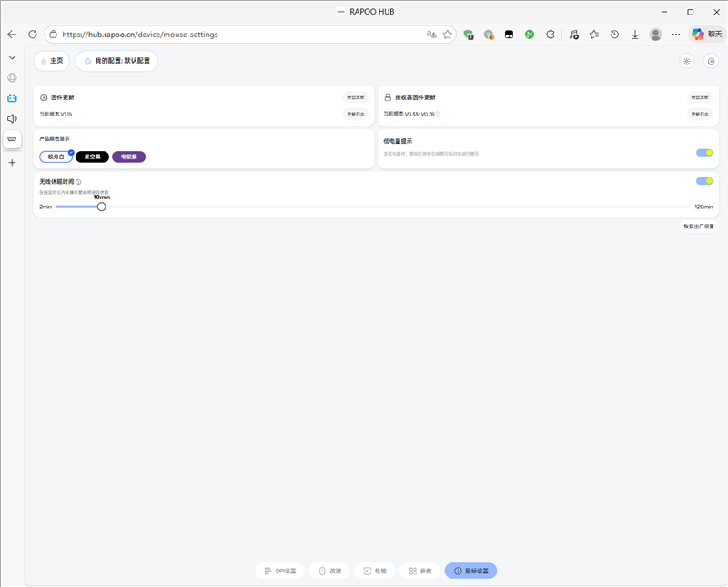Switch to 性能 performance tab

375,571
